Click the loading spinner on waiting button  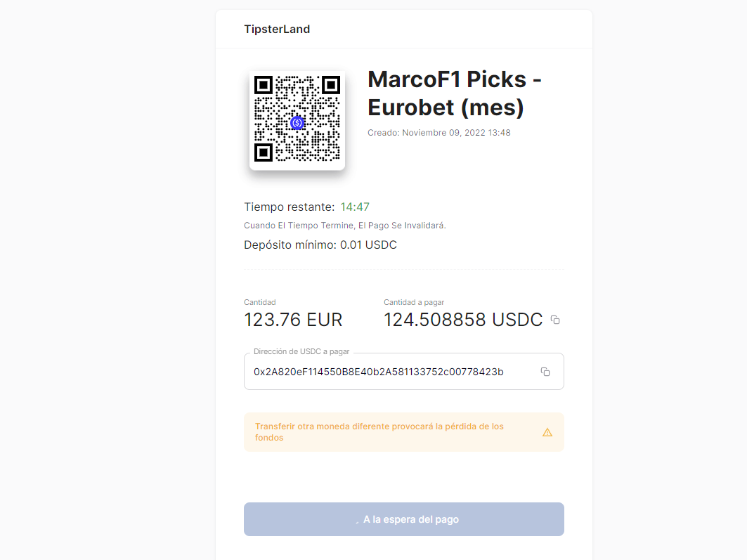357,521
